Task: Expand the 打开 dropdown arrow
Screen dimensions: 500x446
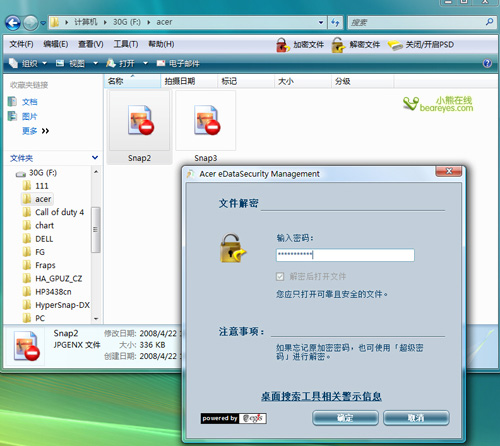Action: (145, 63)
